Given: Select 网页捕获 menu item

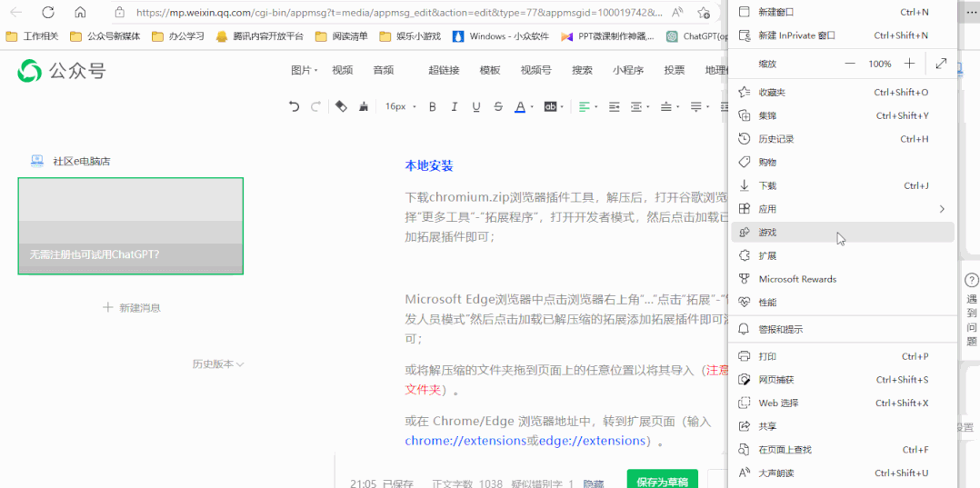Looking at the screenshot, I should tap(843, 380).
